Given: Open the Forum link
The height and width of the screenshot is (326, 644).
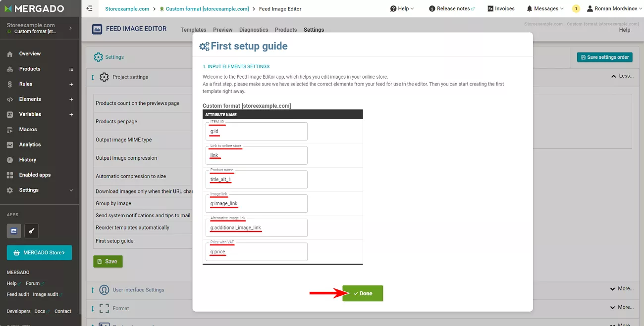Looking at the screenshot, I should [35, 283].
